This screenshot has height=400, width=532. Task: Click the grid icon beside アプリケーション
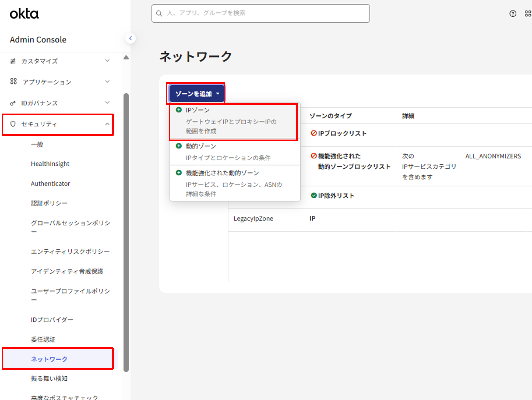13,82
